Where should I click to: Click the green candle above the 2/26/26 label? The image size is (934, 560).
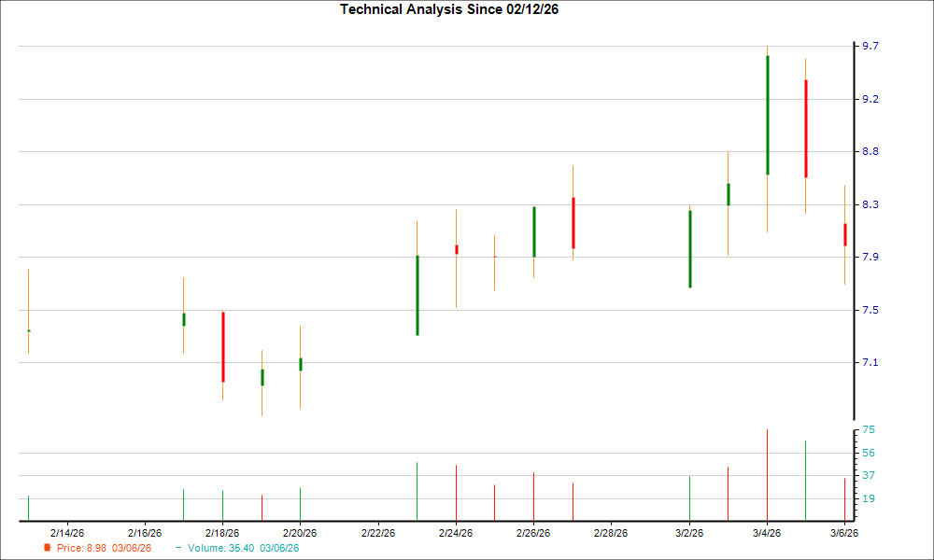533,229
